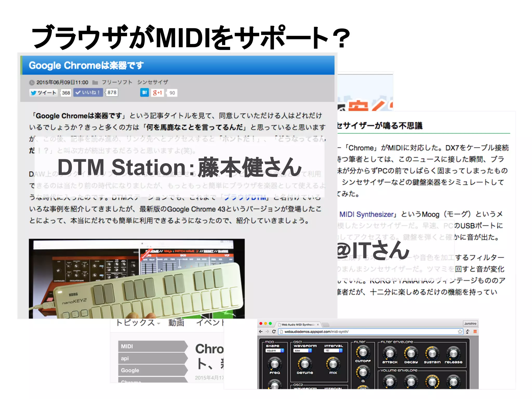Click the OSC1 Mix knob

tap(333, 364)
